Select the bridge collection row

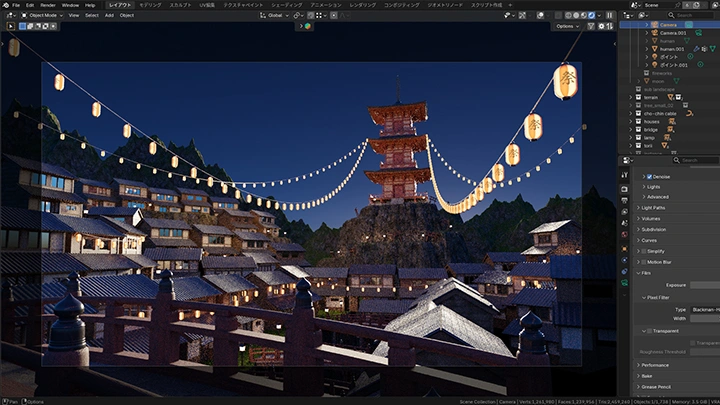point(651,130)
